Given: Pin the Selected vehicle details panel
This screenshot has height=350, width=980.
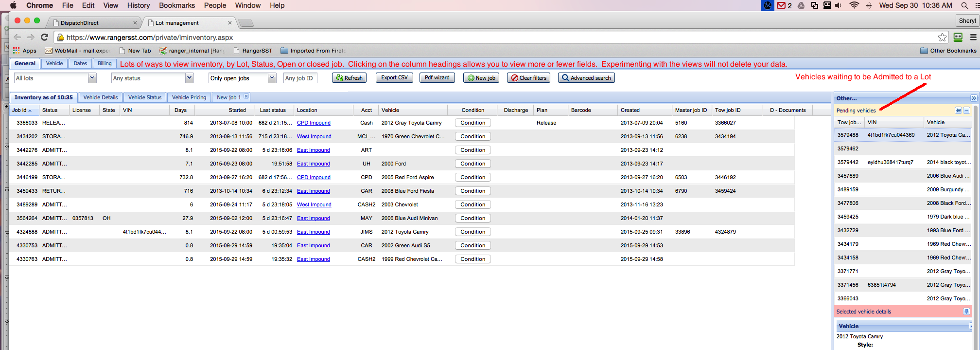Looking at the screenshot, I should (x=966, y=312).
